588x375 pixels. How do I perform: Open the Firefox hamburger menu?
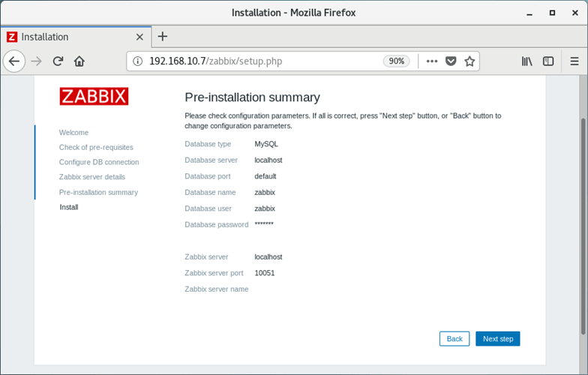pos(574,61)
